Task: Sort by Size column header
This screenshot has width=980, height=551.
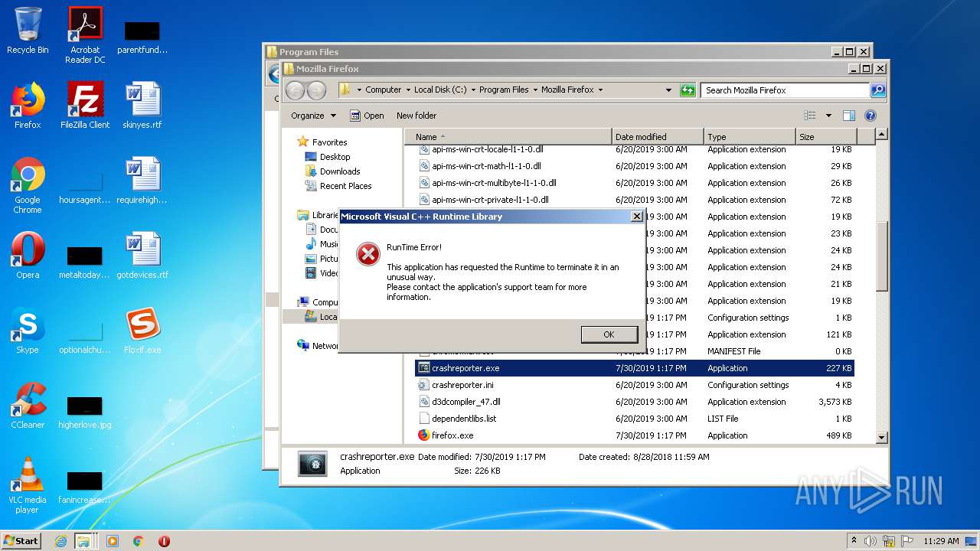Action: click(825, 137)
